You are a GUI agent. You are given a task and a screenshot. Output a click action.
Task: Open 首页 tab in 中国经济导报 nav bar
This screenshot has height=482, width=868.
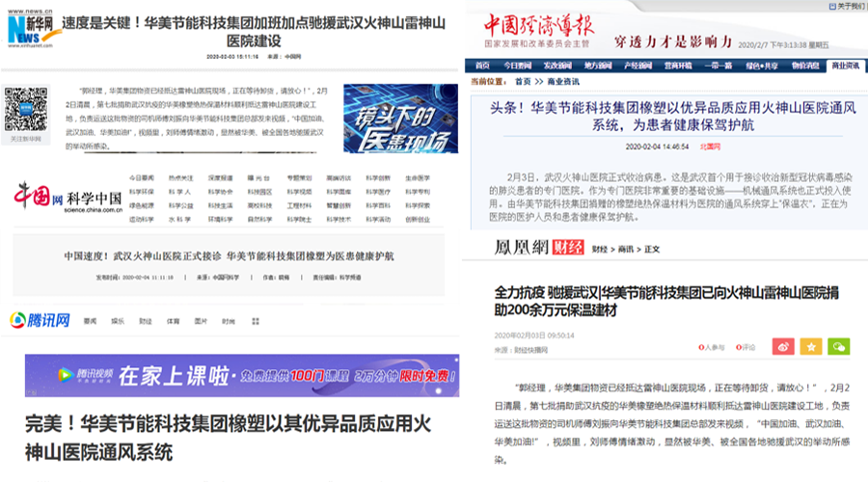[482, 66]
